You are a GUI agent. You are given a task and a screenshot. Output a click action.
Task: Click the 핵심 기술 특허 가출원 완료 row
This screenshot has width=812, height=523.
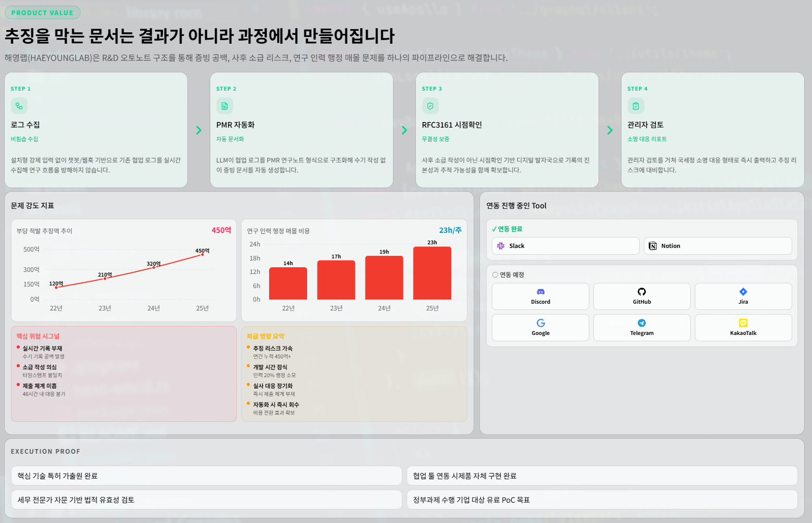click(207, 476)
